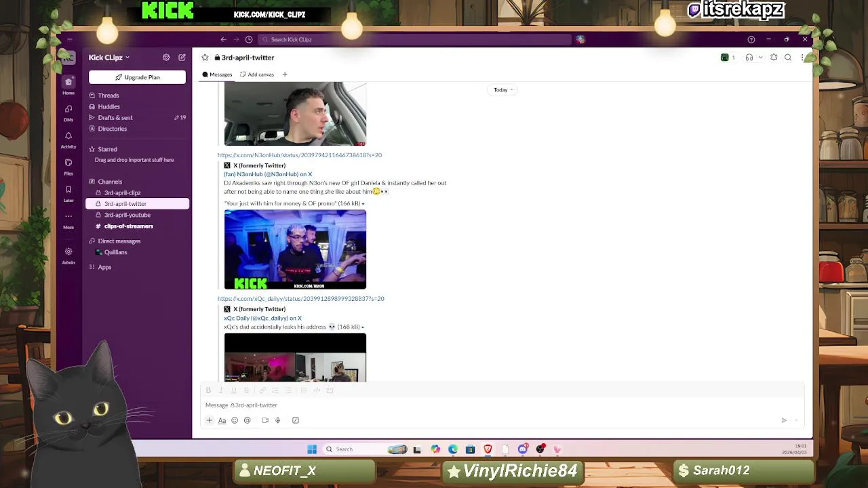Start a huddle with headphones icon
Image resolution: width=868 pixels, height=488 pixels.
[749, 58]
